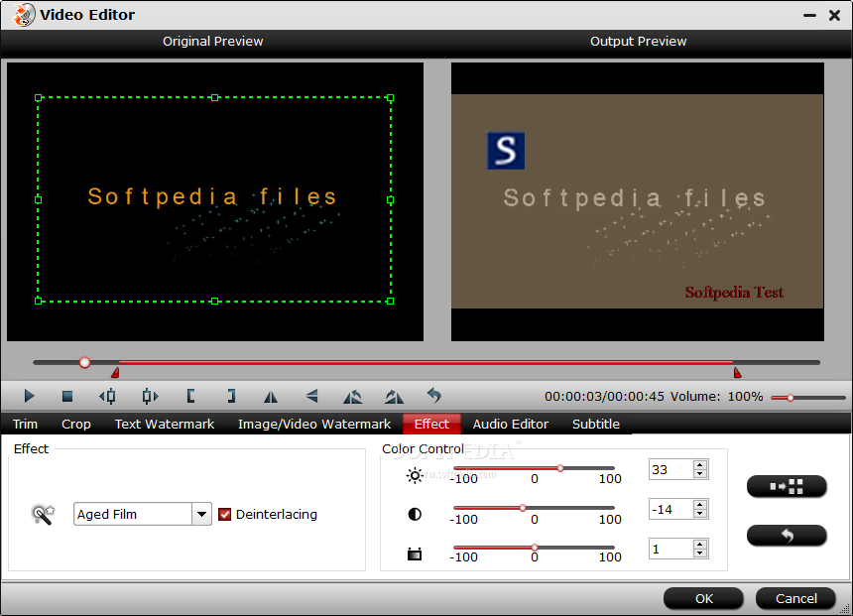853x616 pixels.
Task: Increase contrast with the up spinner
Action: (x=700, y=505)
